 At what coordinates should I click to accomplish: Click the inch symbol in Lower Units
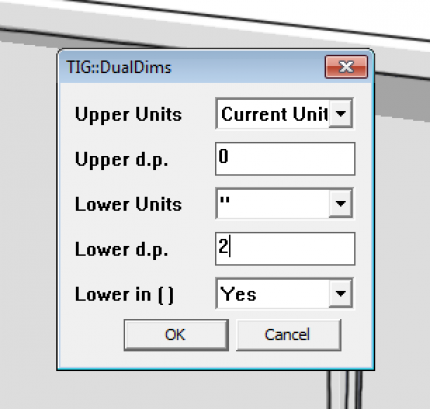pyautogui.click(x=225, y=201)
